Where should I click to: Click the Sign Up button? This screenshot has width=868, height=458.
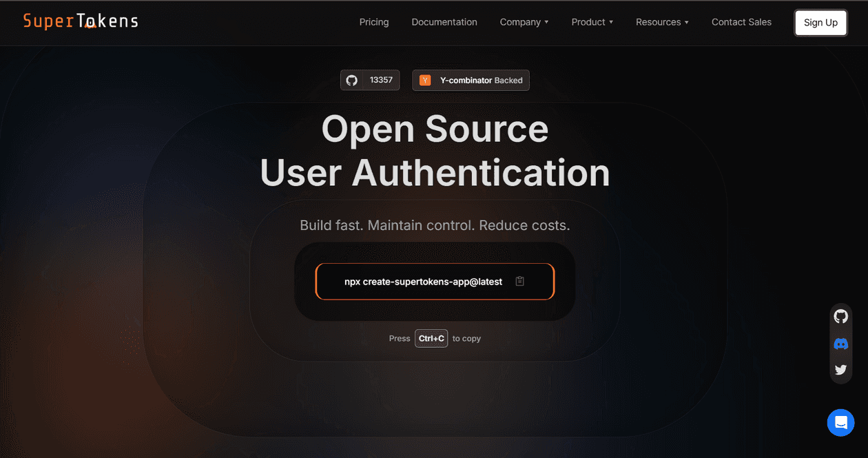tap(820, 22)
